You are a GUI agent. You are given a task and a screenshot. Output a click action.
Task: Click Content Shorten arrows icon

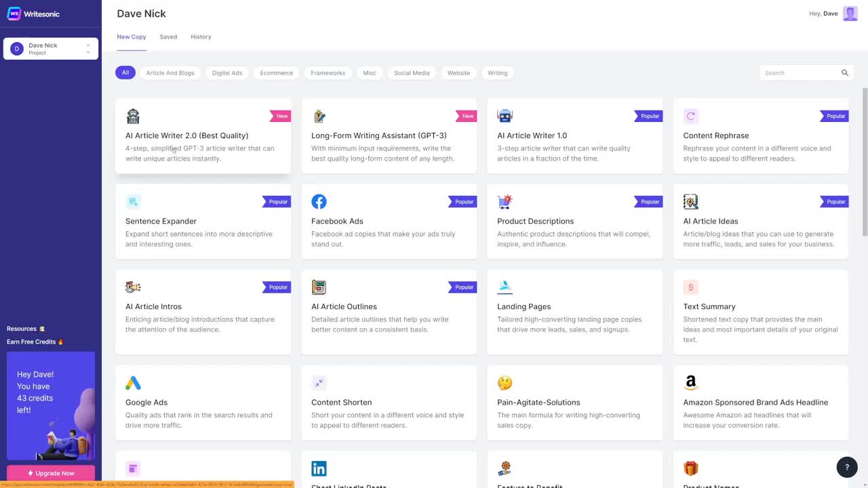pos(319,383)
